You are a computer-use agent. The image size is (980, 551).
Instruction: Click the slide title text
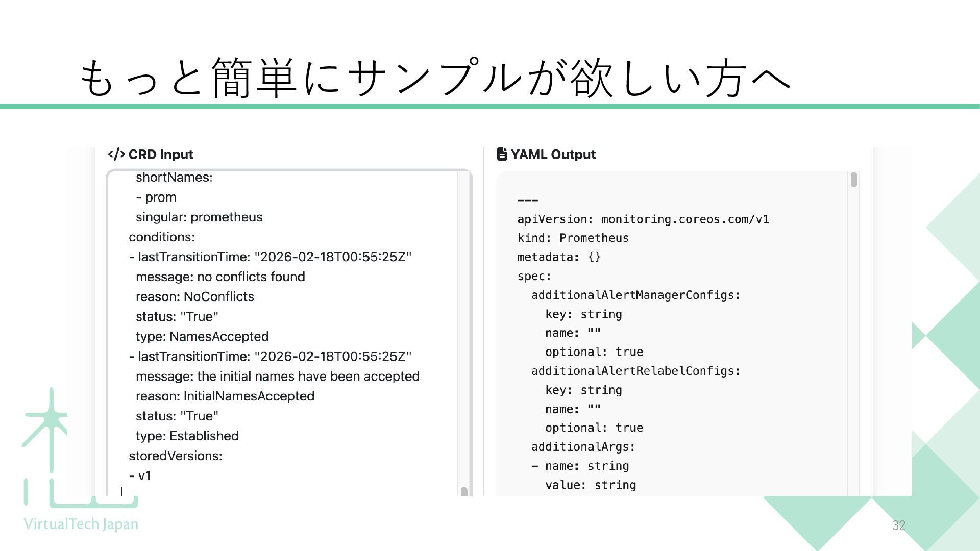click(434, 78)
